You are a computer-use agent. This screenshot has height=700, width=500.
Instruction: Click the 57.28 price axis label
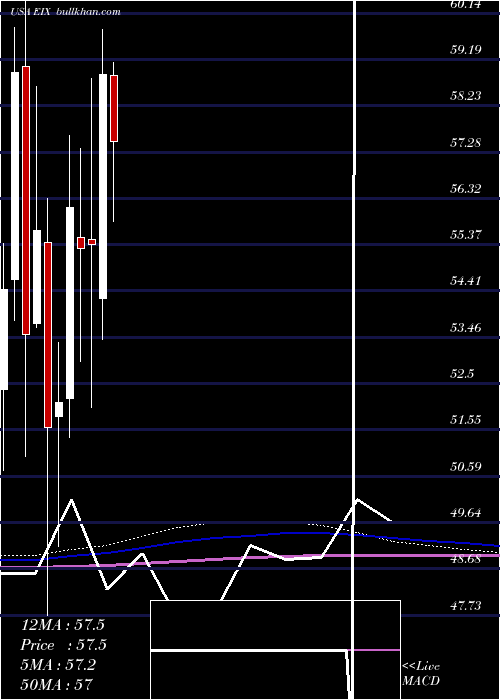[x=465, y=142]
